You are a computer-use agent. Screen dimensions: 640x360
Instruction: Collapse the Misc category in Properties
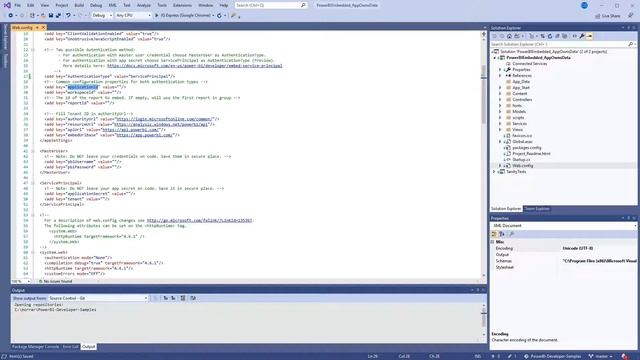tap(493, 242)
